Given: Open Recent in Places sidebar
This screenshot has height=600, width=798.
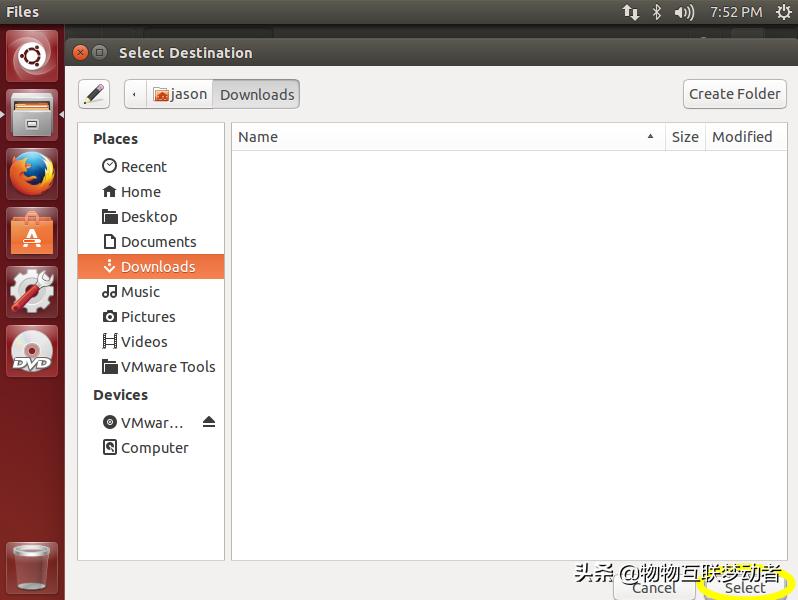Looking at the screenshot, I should 151,167.
